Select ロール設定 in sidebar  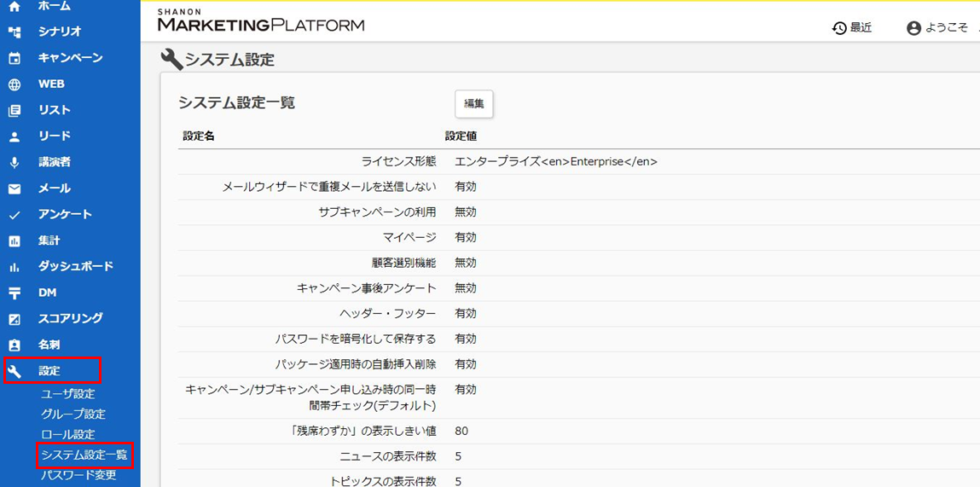[67, 434]
